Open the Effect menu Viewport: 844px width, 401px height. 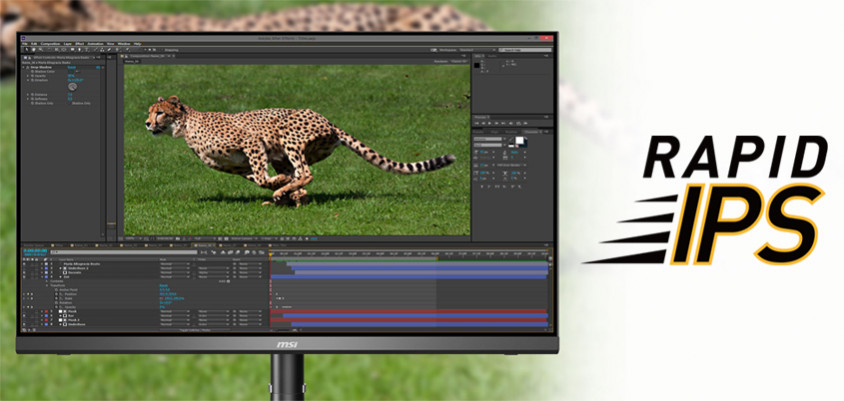point(80,44)
